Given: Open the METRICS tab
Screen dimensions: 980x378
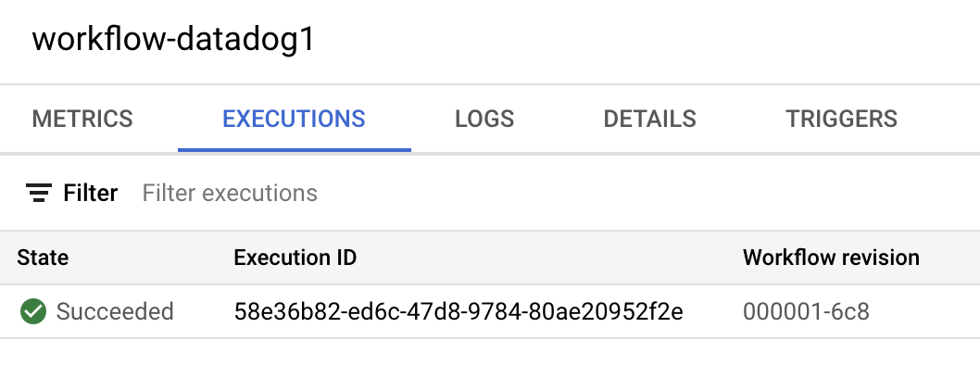Looking at the screenshot, I should [82, 119].
